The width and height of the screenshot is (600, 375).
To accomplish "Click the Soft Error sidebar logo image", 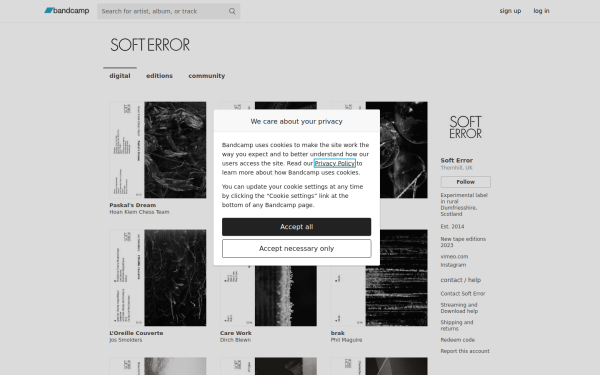I will tap(465, 127).
